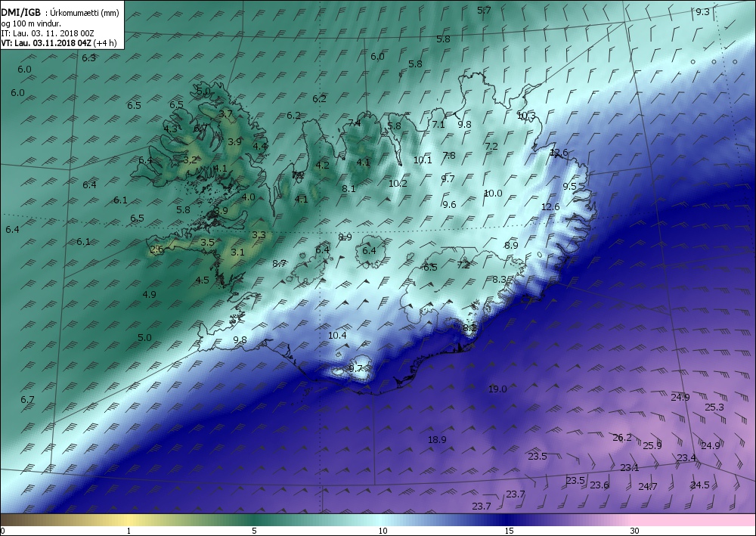Click the brown segment of the color scale

coord(29,520)
